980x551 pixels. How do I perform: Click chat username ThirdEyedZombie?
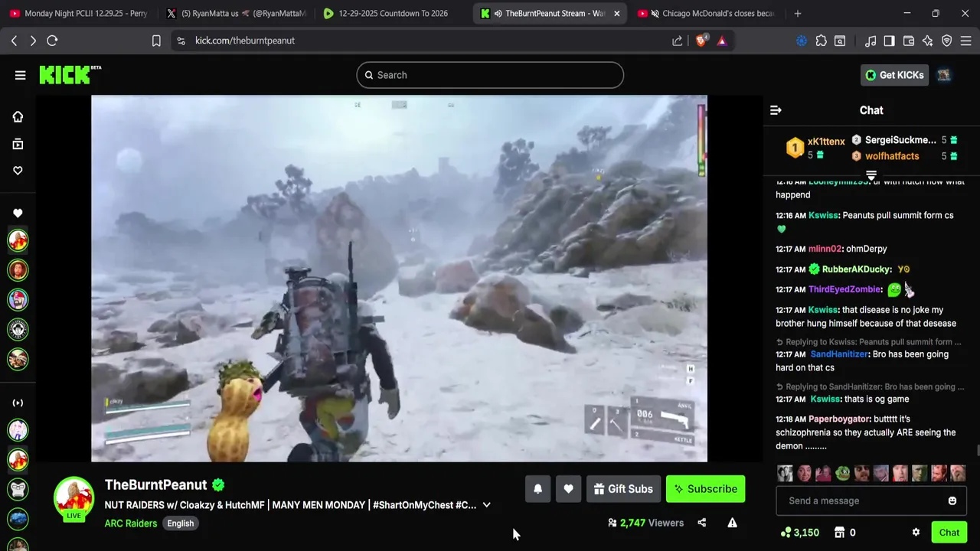point(845,290)
